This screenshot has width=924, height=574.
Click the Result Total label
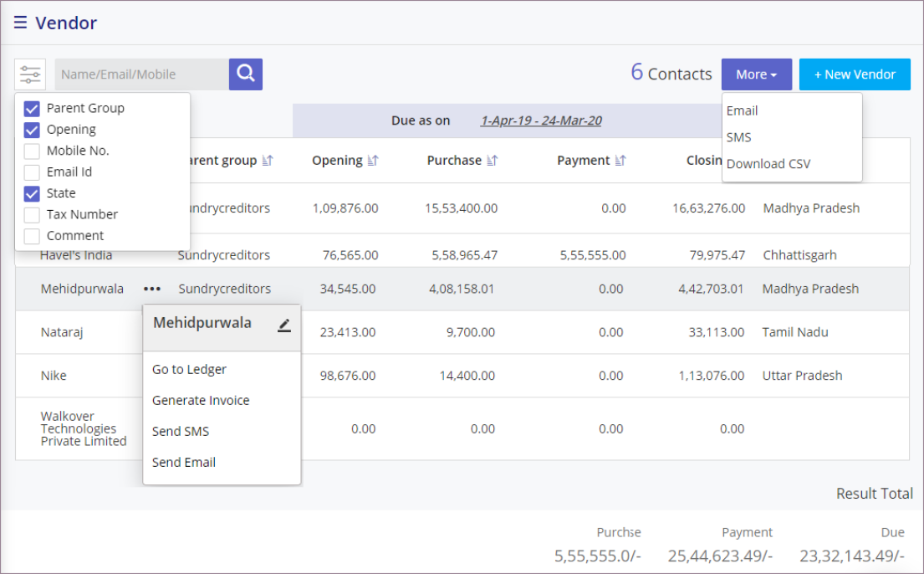click(875, 494)
